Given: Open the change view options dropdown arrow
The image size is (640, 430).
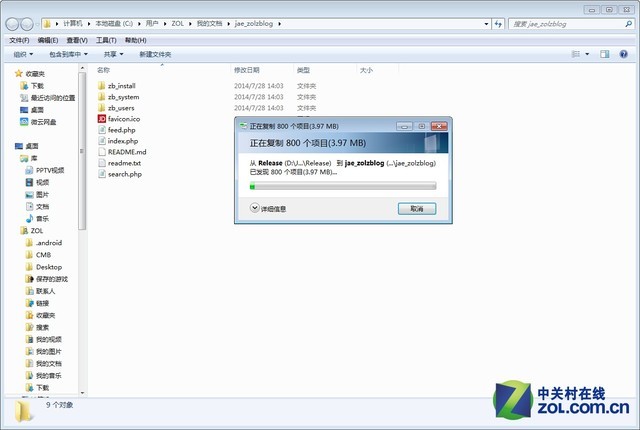Looking at the screenshot, I should (590, 54).
